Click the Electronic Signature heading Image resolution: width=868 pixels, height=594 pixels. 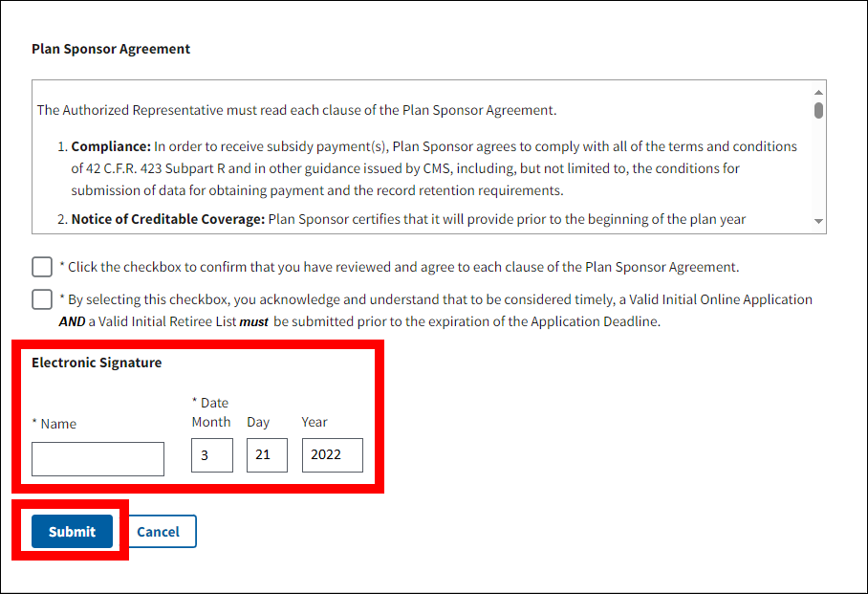click(x=97, y=363)
